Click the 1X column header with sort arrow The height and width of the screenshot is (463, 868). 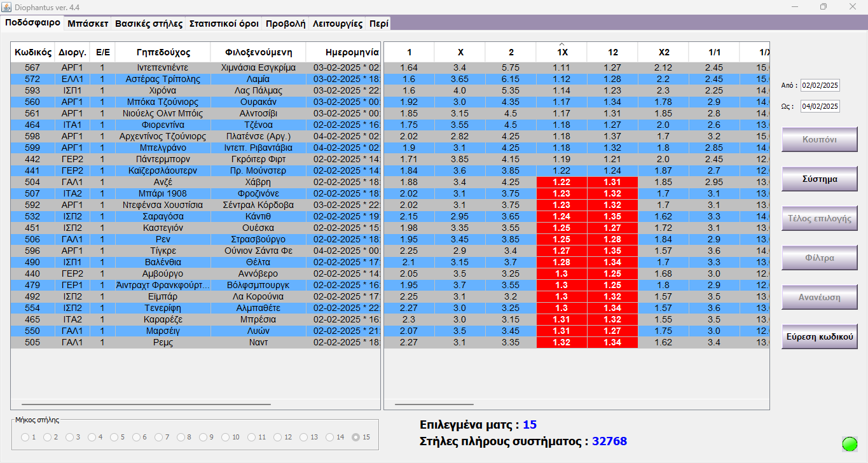pos(561,52)
